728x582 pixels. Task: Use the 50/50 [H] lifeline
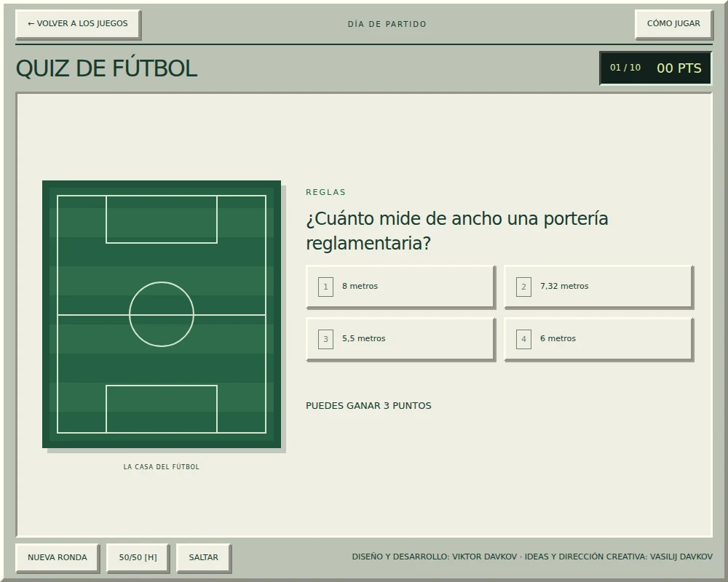click(x=138, y=557)
